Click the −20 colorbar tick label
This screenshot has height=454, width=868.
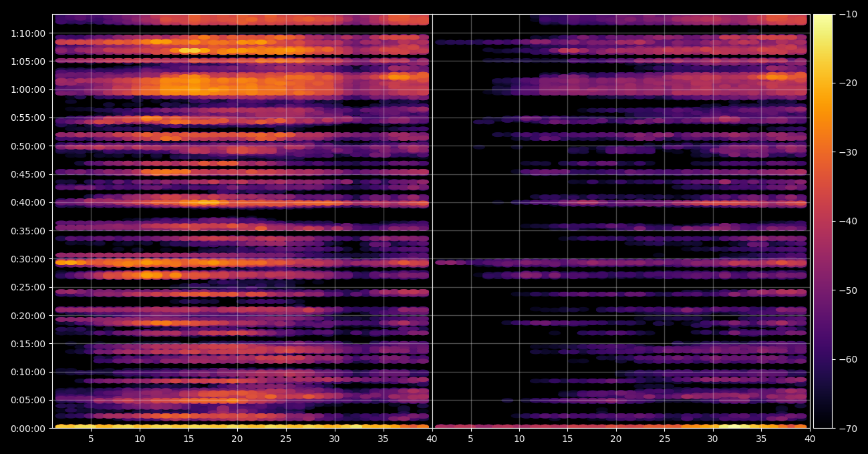click(x=848, y=83)
